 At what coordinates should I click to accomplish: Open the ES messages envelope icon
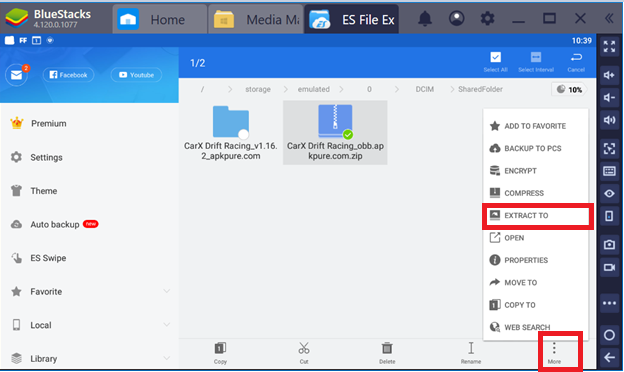point(17,74)
